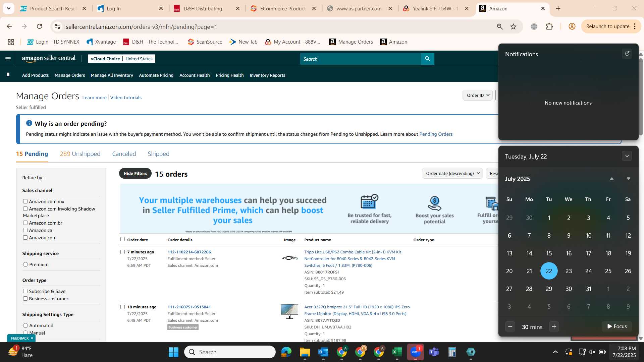Open Zoom from the taskbar

click(415, 352)
